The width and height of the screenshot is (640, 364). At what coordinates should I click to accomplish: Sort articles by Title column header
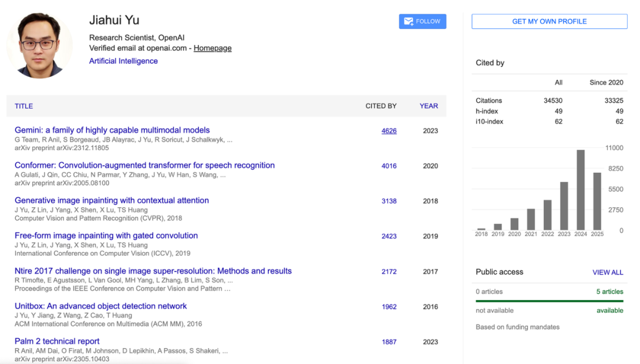[x=24, y=106]
